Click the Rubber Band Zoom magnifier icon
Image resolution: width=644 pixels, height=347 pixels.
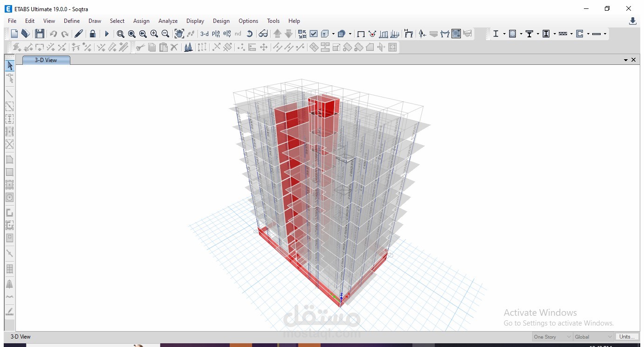coord(121,34)
